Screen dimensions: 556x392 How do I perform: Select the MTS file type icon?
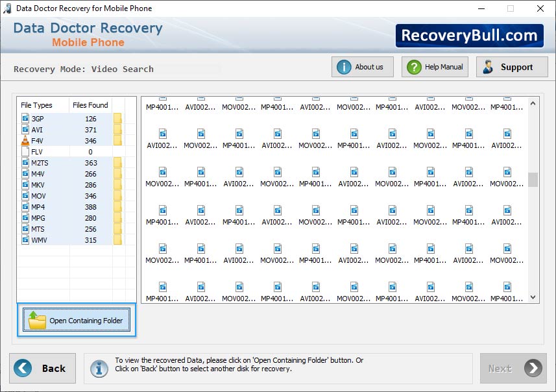tap(25, 229)
